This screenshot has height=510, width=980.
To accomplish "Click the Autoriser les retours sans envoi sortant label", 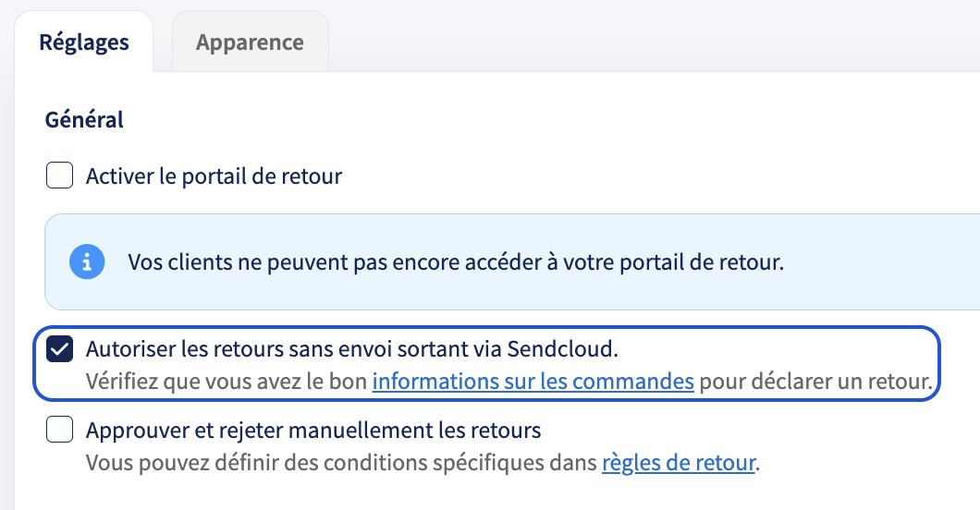I will [x=352, y=349].
